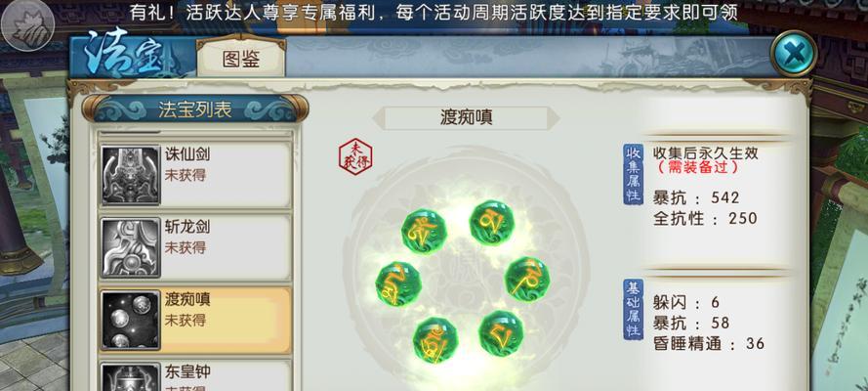Image resolution: width=868 pixels, height=391 pixels.
Task: Click the 收集属性 blue label
Action: pyautogui.click(x=634, y=175)
